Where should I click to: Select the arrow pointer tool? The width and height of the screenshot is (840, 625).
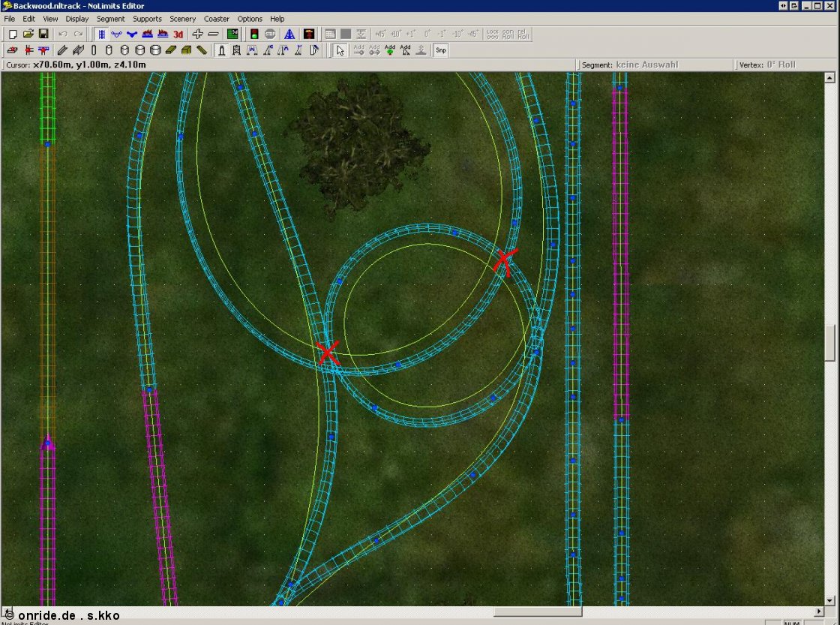[x=340, y=50]
